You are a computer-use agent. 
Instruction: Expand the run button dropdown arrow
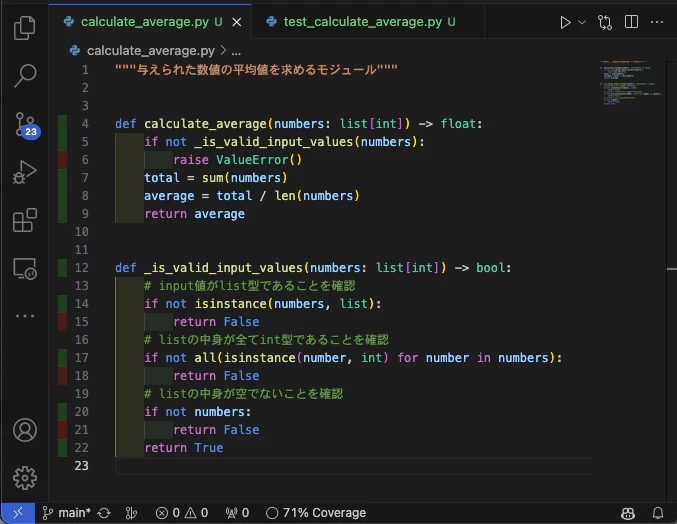[x=582, y=22]
